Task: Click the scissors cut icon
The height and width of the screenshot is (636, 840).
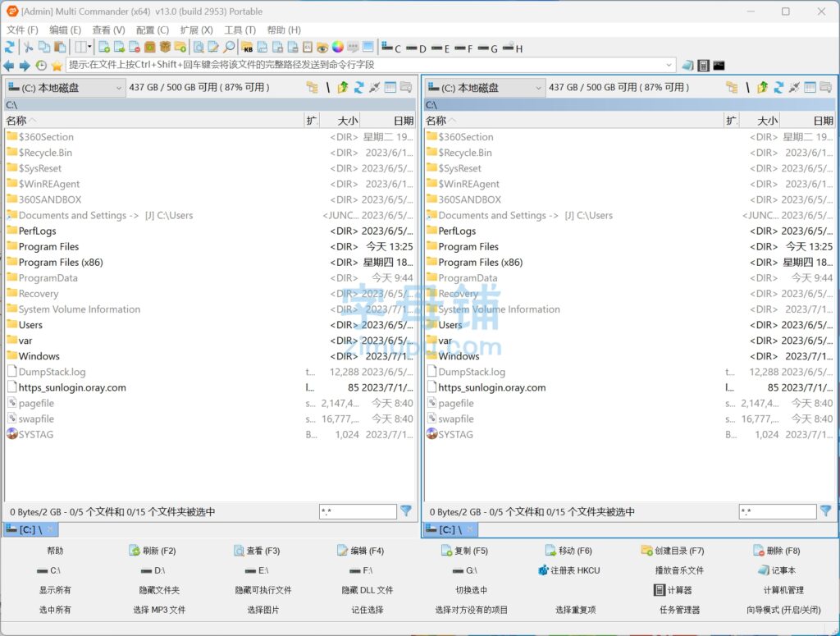Action: (29, 47)
